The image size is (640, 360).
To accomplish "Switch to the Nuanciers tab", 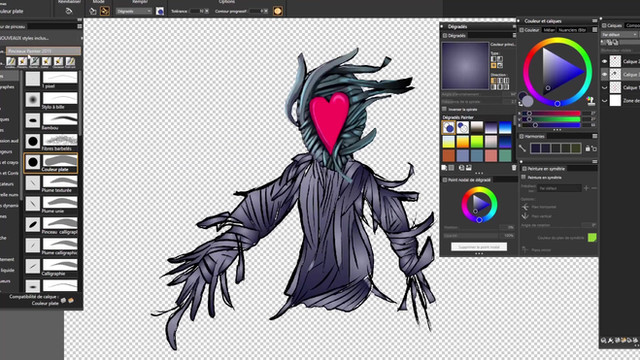I will tap(572, 30).
